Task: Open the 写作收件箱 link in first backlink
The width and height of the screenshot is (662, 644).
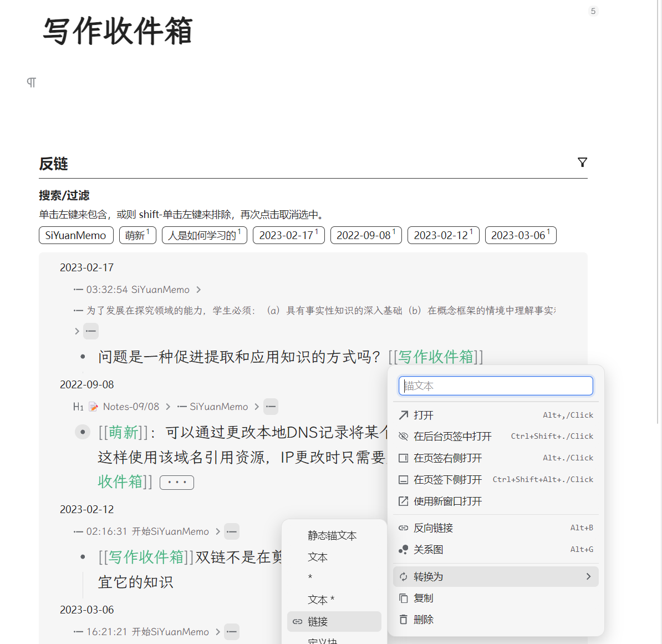Action: [436, 357]
